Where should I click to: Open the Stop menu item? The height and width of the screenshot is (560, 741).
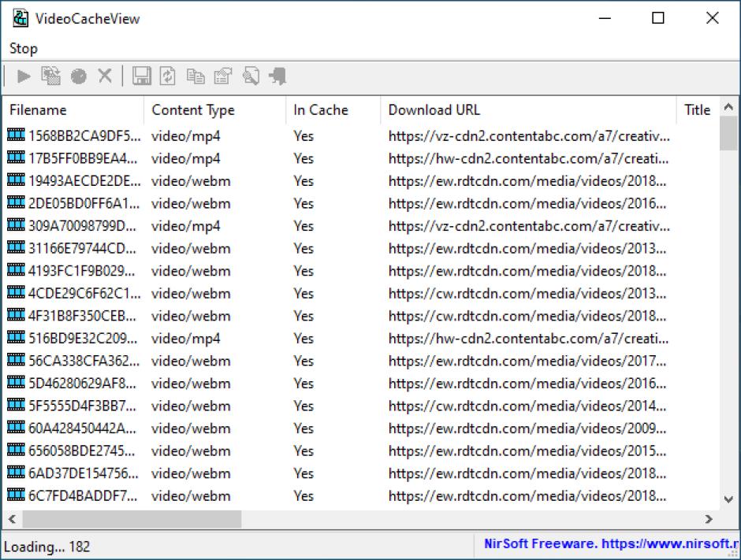[x=23, y=48]
